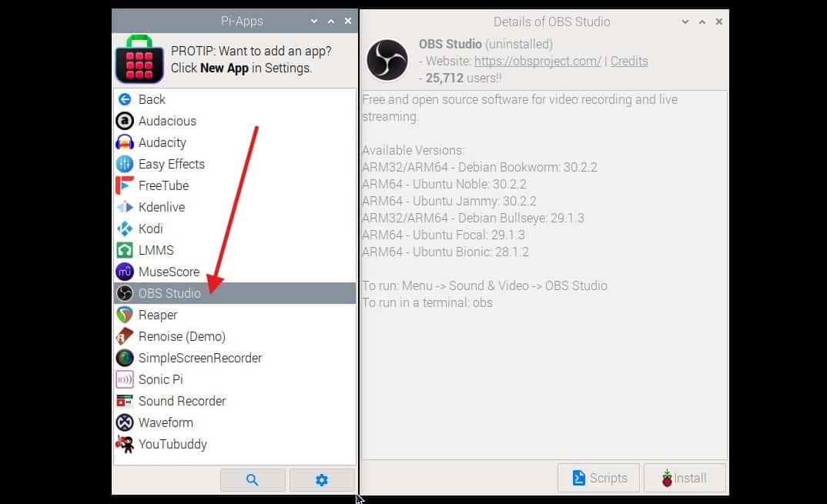Viewport: 827px width, 504px height.
Task: Click the Kodi icon in the list
Action: 125,229
